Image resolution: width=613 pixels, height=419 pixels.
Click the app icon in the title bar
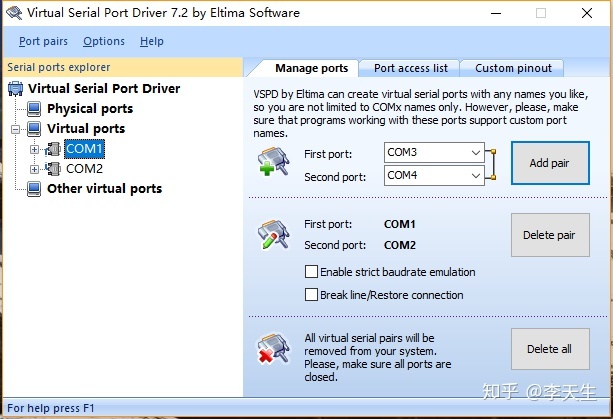(x=14, y=13)
